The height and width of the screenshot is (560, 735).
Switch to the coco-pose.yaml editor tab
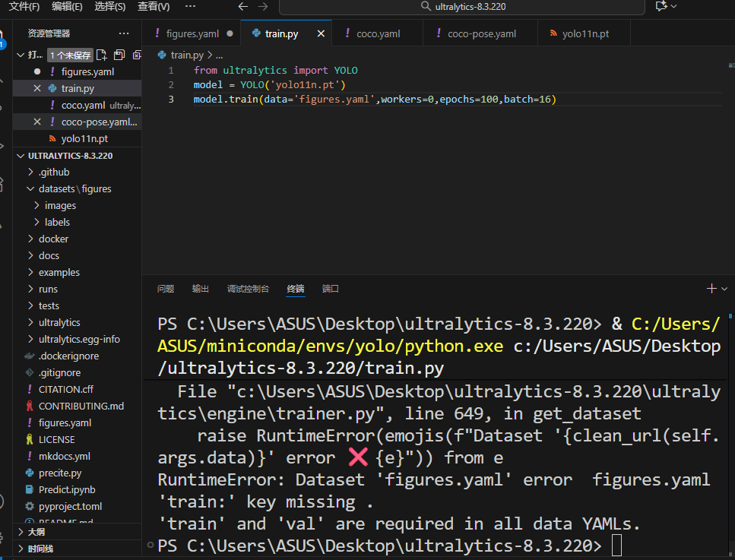click(481, 33)
